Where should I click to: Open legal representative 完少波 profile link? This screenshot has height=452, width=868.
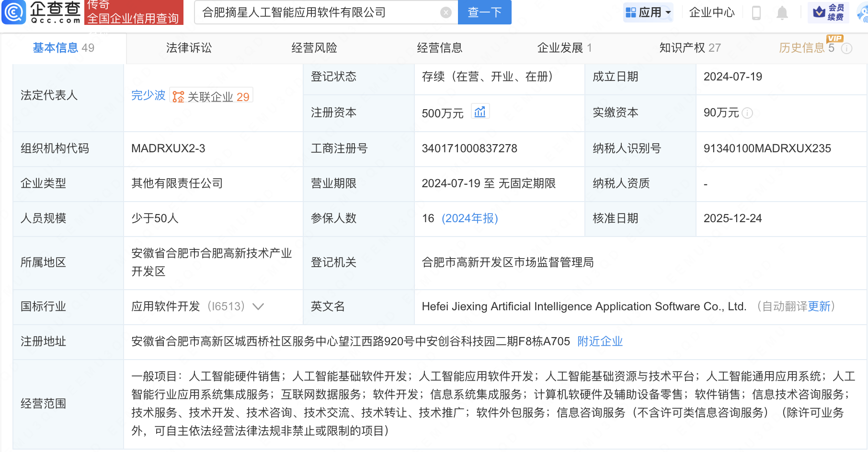[x=148, y=96]
